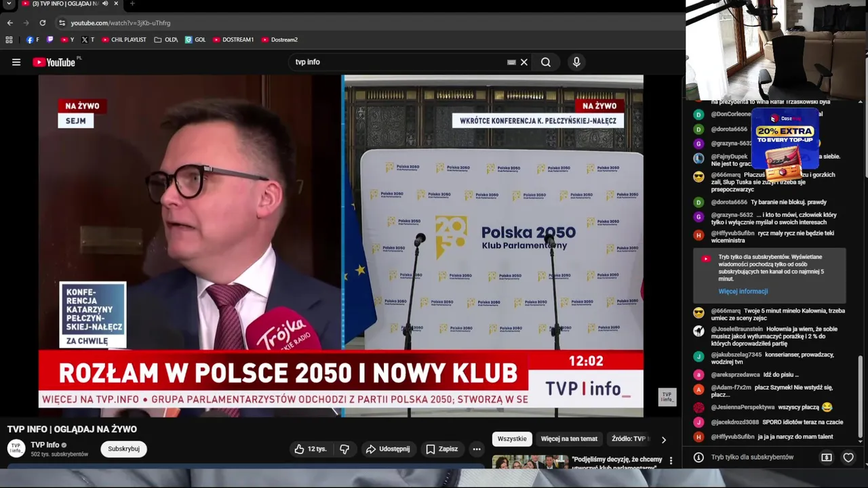
Task: Open the Case 20% EXTRA ad overlay
Action: [x=785, y=144]
